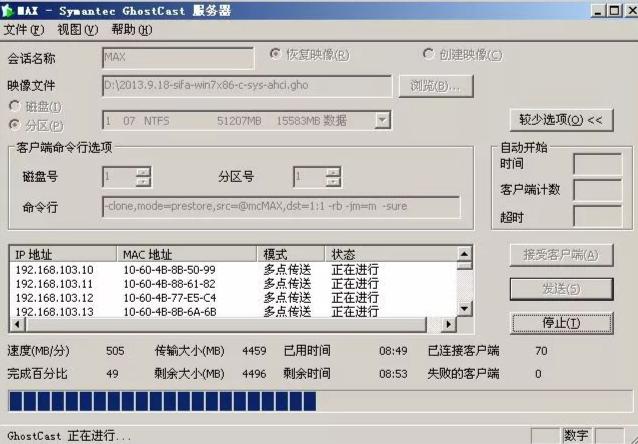Click the 客户端计数 input box
This screenshot has width=638, height=444.
pos(597,190)
